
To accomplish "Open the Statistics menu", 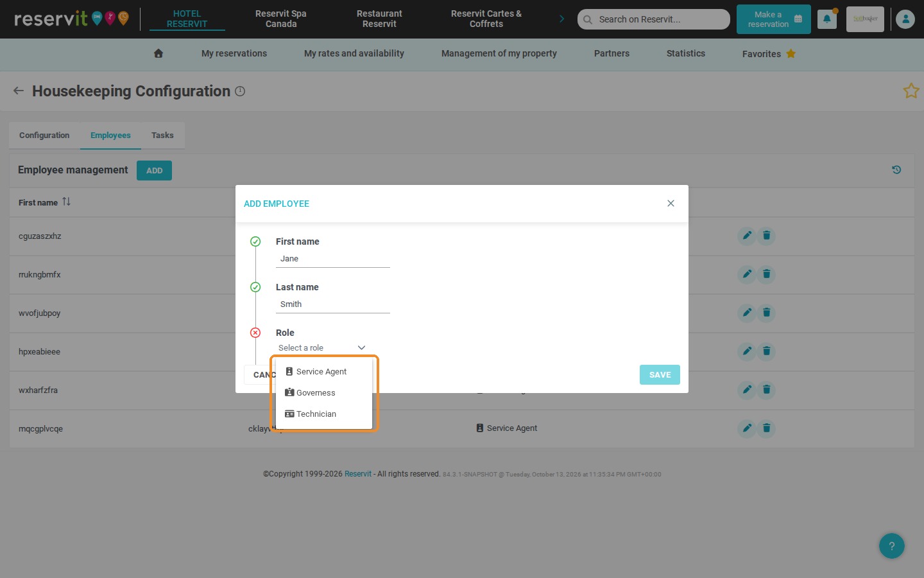I will point(686,53).
